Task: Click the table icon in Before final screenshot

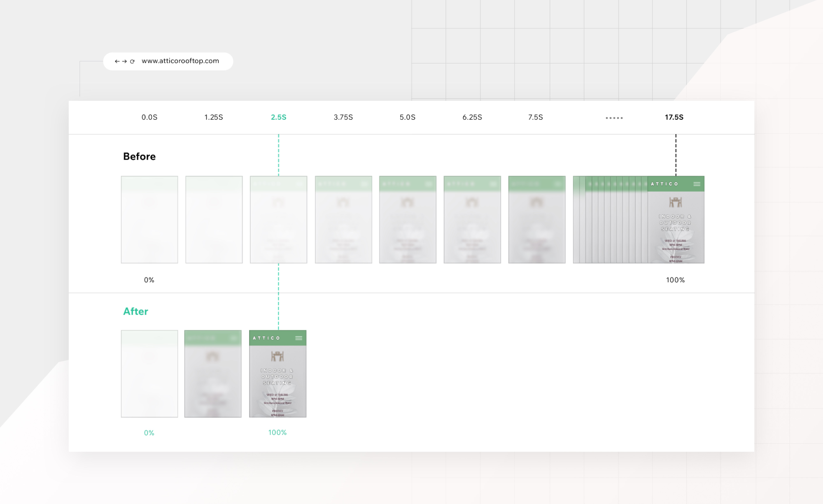Action: (x=675, y=202)
